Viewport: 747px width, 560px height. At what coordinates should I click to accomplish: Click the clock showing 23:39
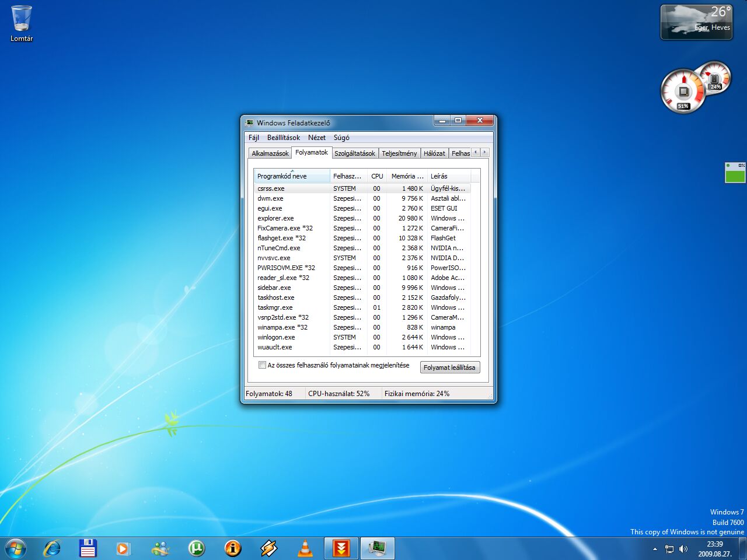click(715, 549)
